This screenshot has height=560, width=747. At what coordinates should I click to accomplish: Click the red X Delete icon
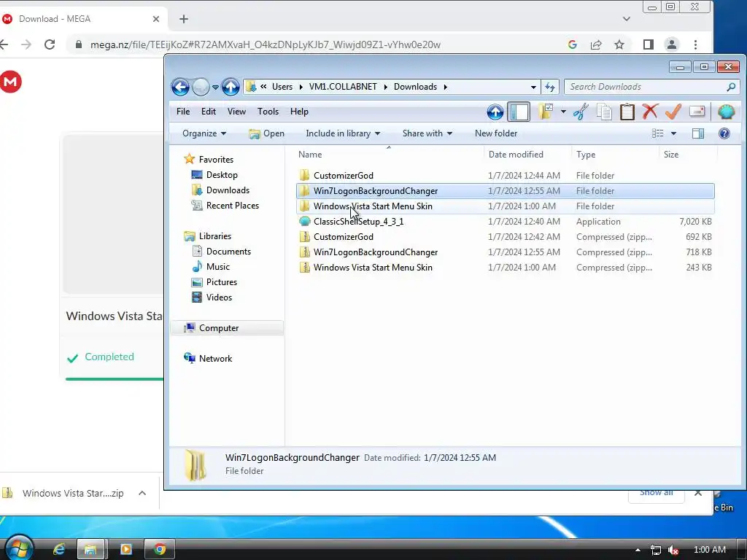pos(650,112)
